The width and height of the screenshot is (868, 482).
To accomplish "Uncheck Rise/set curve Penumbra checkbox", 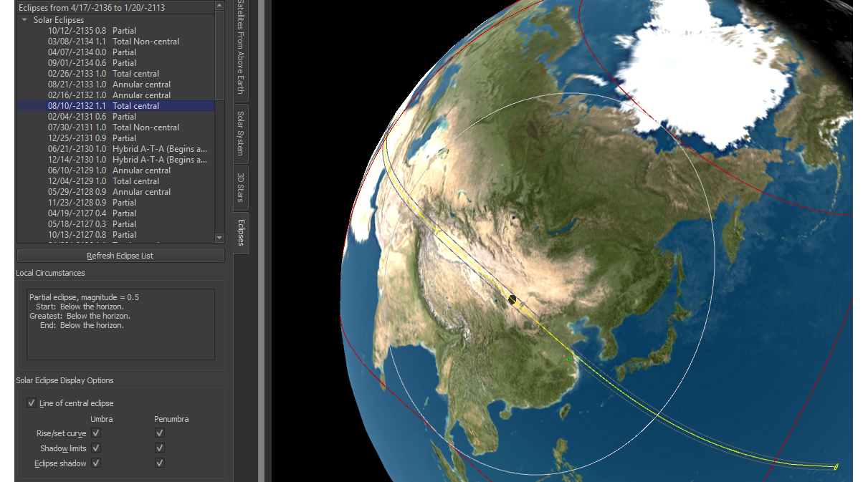I will 159,433.
